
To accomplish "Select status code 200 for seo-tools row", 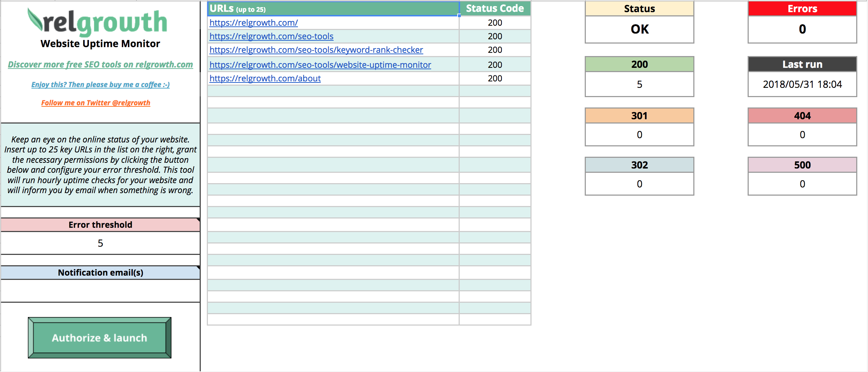I will click(495, 36).
